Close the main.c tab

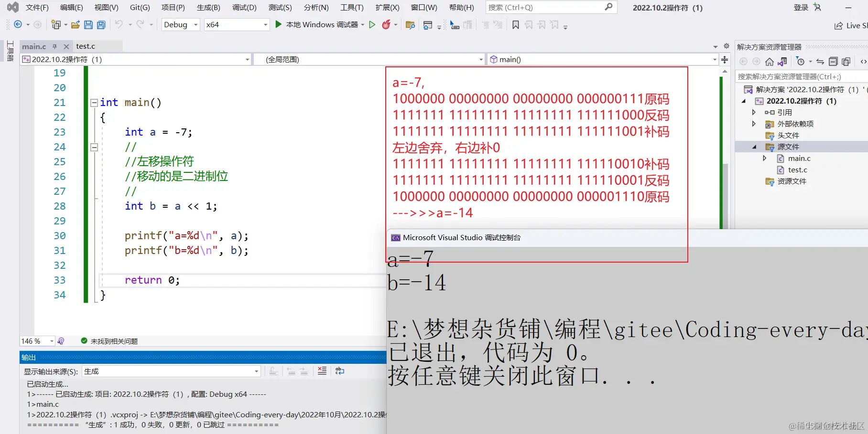point(66,46)
